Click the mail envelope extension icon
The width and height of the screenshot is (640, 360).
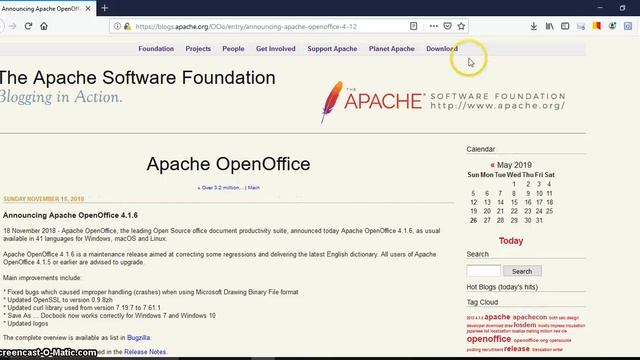click(x=581, y=27)
